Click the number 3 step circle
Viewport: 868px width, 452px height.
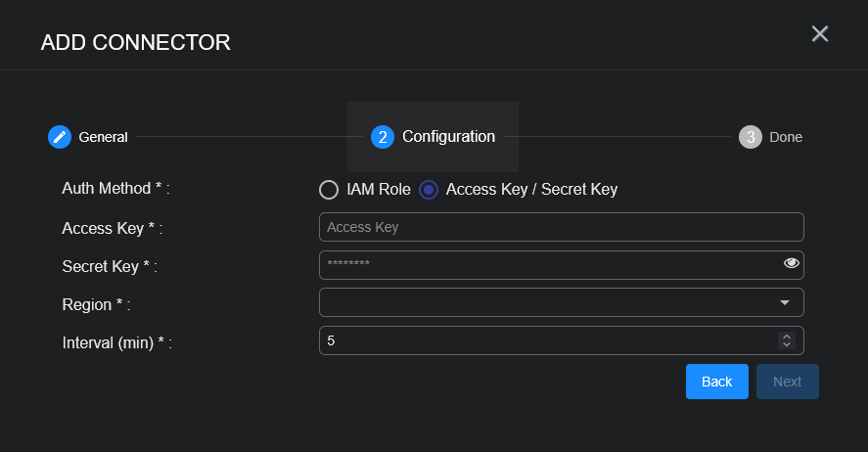click(x=751, y=137)
